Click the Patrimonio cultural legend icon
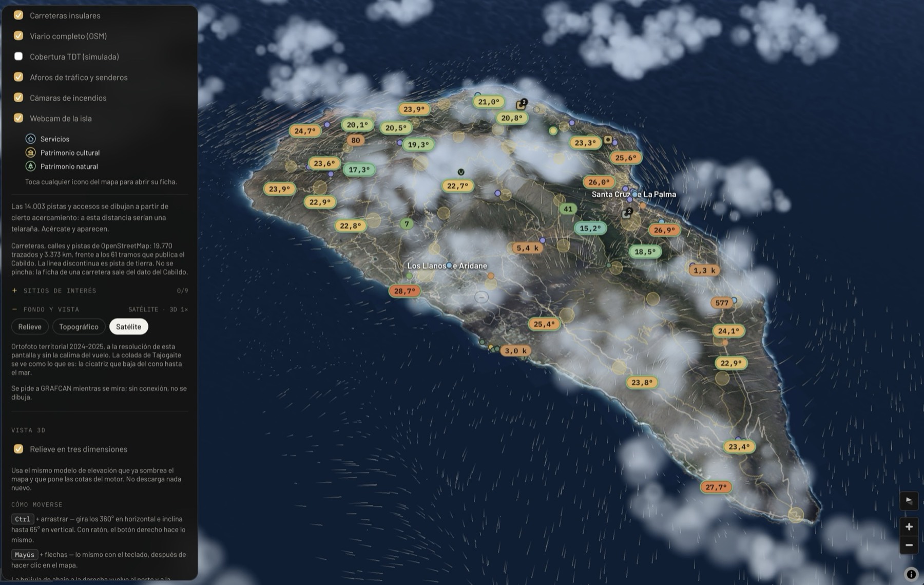 pos(31,153)
